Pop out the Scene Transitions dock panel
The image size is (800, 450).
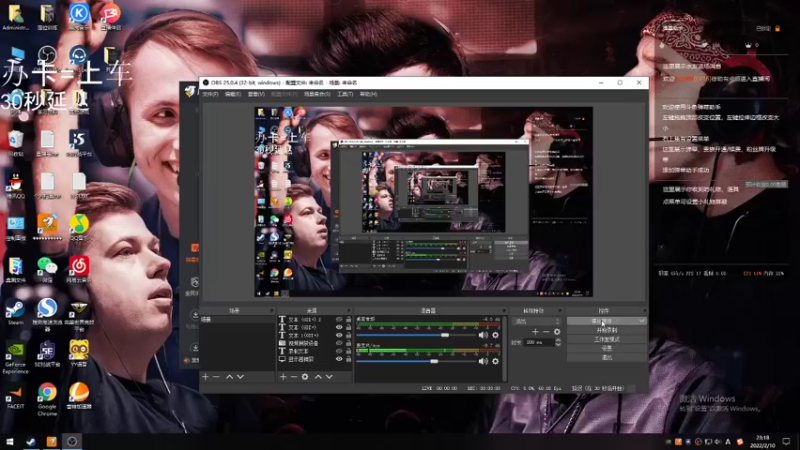[560, 311]
